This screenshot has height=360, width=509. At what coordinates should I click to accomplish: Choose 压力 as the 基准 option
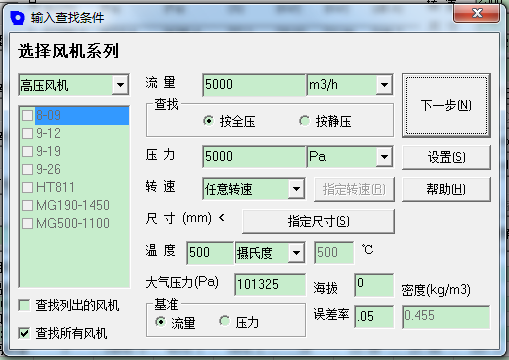pos(224,321)
